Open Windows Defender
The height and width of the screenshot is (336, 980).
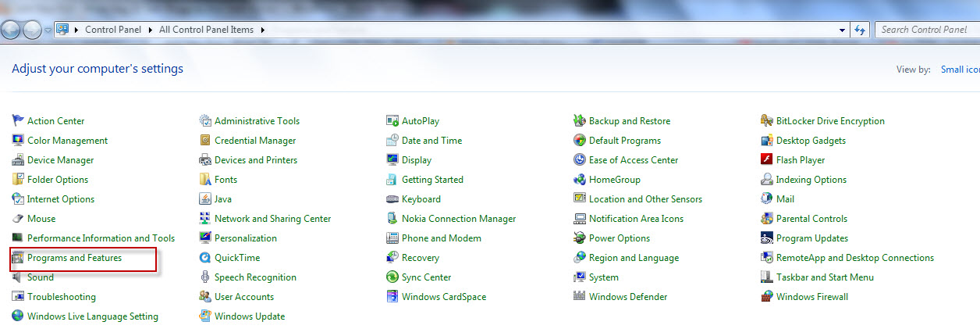628,297
